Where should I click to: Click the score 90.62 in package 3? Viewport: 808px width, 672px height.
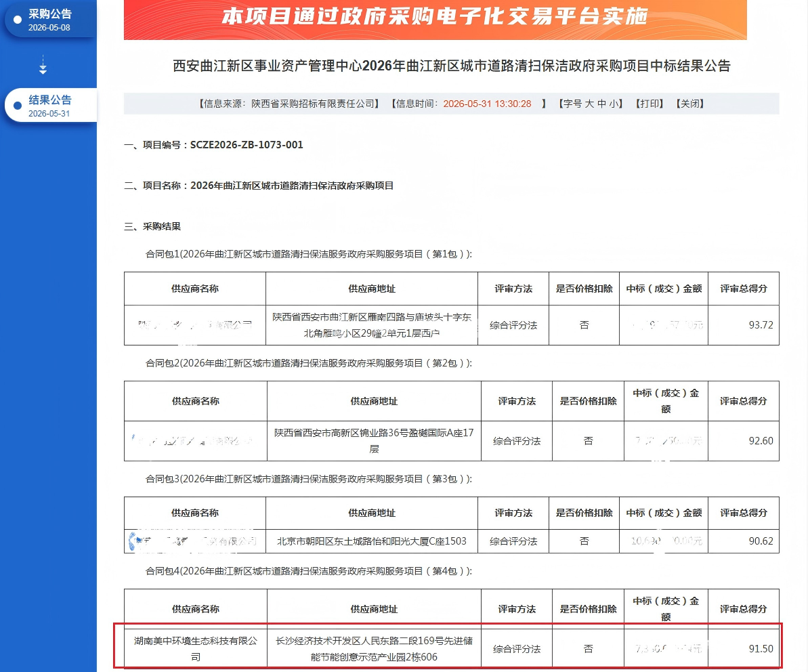[x=761, y=541]
